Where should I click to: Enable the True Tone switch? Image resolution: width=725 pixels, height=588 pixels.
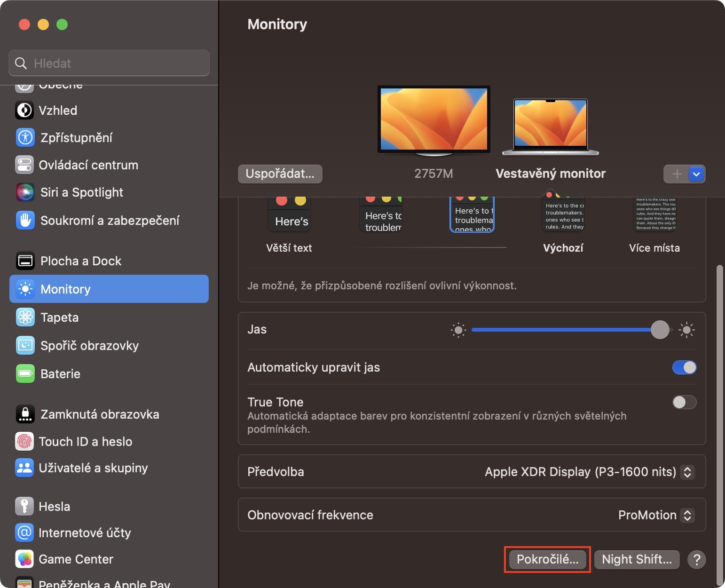pyautogui.click(x=684, y=402)
